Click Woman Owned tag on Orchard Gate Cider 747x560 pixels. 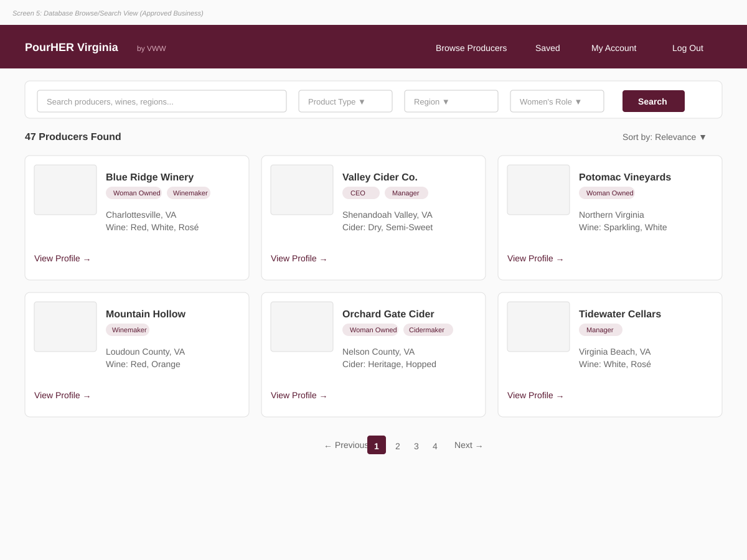[370, 330]
